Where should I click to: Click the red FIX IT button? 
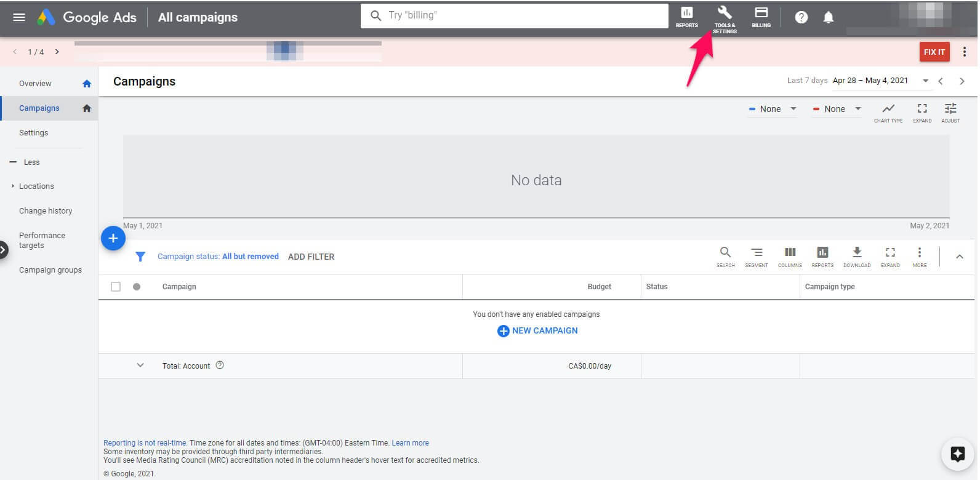[x=934, y=52]
